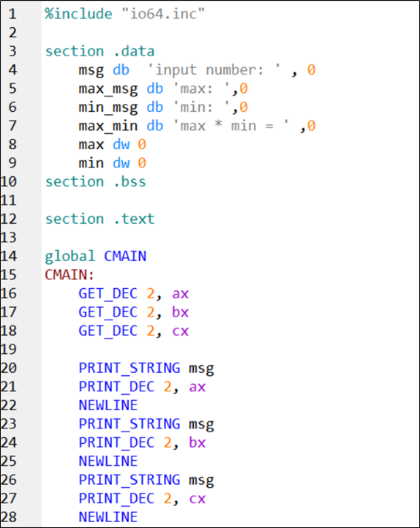The height and width of the screenshot is (528, 420).
Task: Click the 'min: ' string on line 6
Action: [201, 108]
